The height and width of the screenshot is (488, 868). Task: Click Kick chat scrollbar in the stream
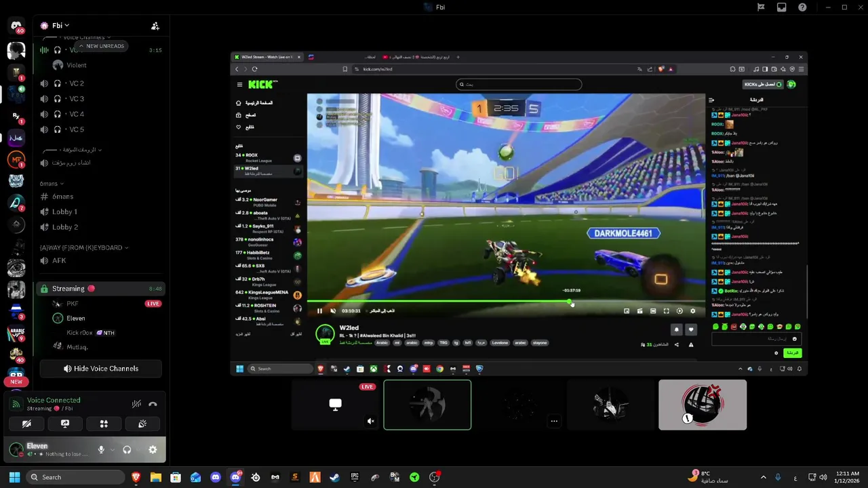point(807,291)
